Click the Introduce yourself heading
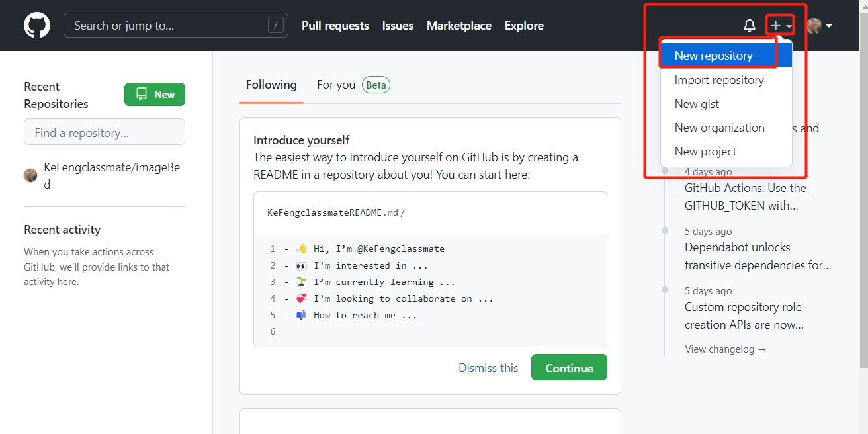868x434 pixels. 302,140
